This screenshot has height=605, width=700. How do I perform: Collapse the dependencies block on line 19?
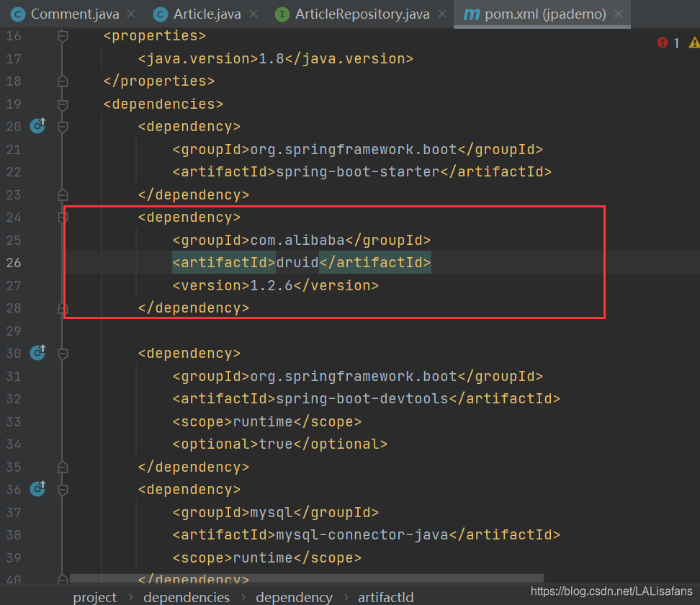pos(63,104)
